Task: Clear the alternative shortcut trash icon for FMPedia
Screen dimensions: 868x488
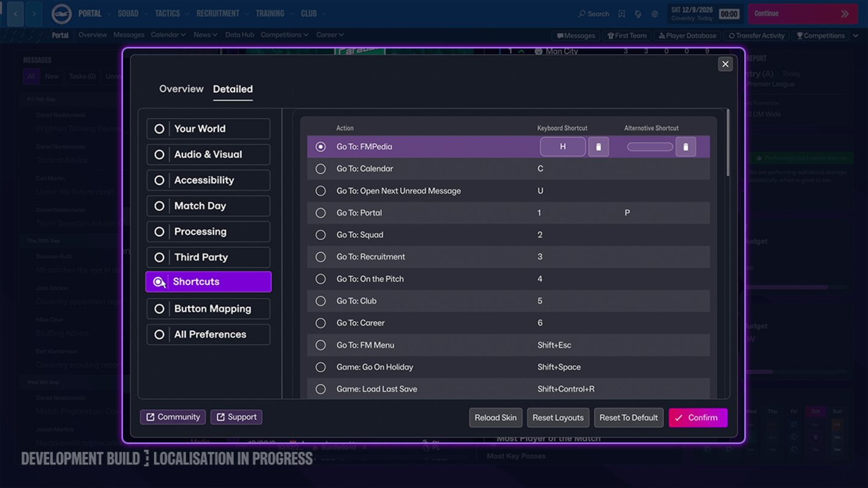Action: click(685, 147)
